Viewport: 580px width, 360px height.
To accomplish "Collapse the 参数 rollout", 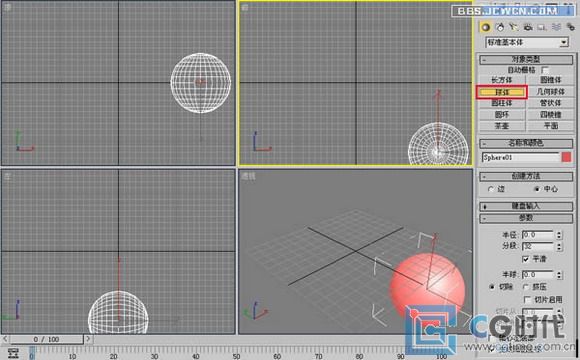I will click(526, 218).
